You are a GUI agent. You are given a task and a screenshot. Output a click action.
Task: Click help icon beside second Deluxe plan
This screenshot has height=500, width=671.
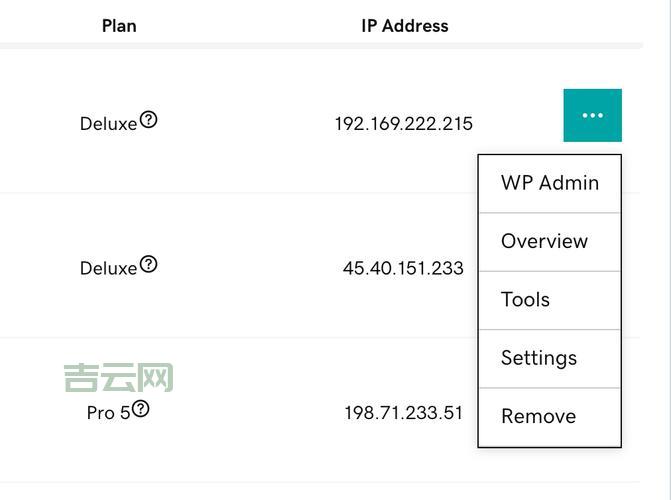coord(148,264)
